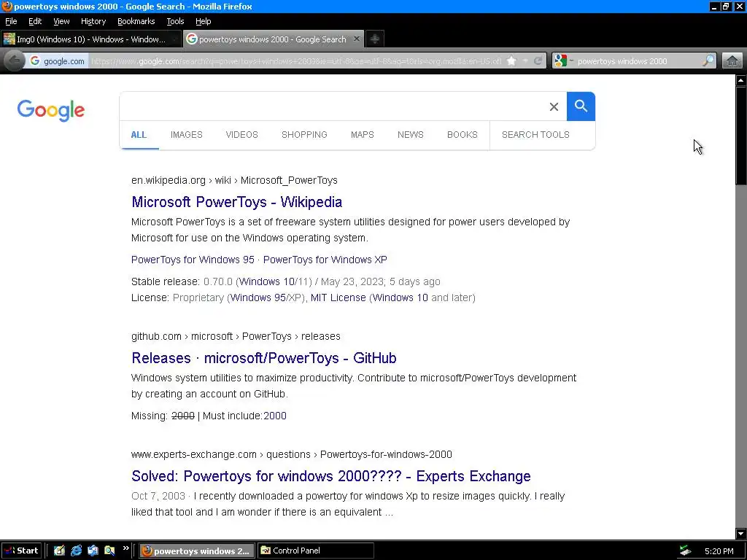747x560 pixels.
Task: Click the Windows 10 link in Stable release
Action: click(267, 282)
